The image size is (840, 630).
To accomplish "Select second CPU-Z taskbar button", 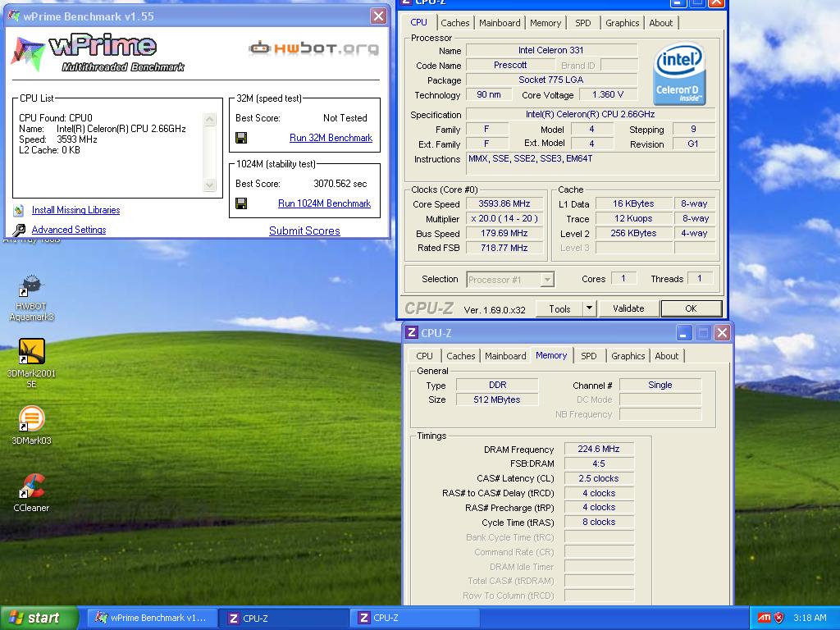I will 414,618.
